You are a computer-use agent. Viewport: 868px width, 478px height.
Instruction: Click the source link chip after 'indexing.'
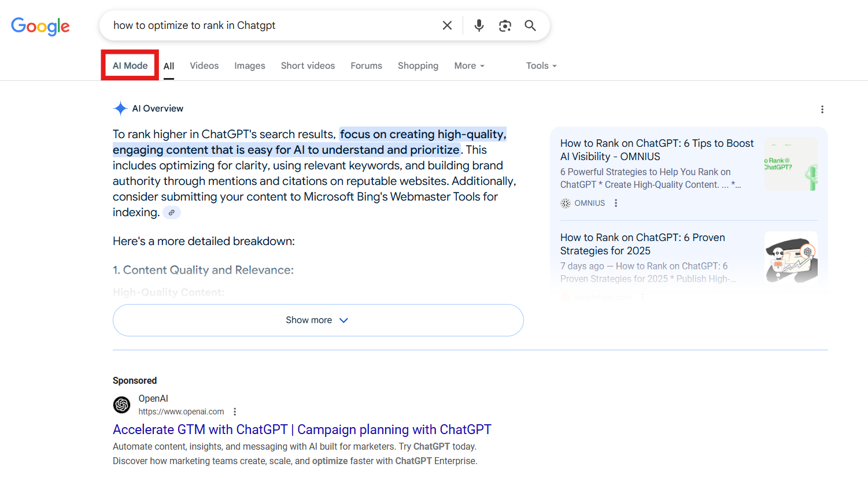(172, 213)
